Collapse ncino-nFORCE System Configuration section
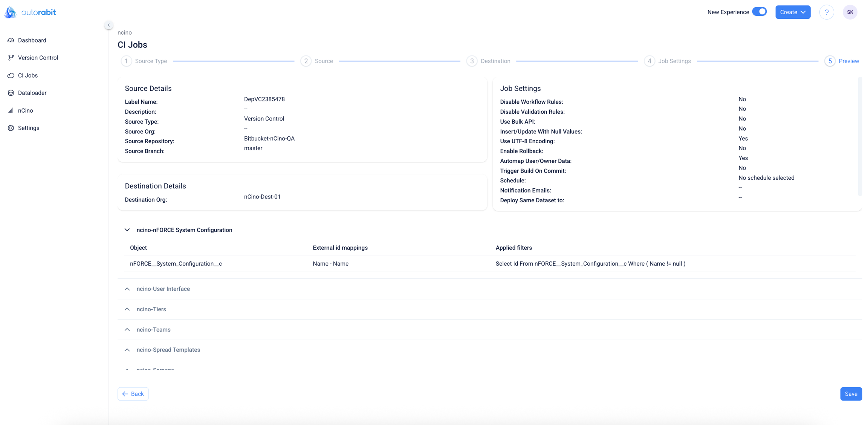This screenshot has width=868, height=425. pos(127,230)
